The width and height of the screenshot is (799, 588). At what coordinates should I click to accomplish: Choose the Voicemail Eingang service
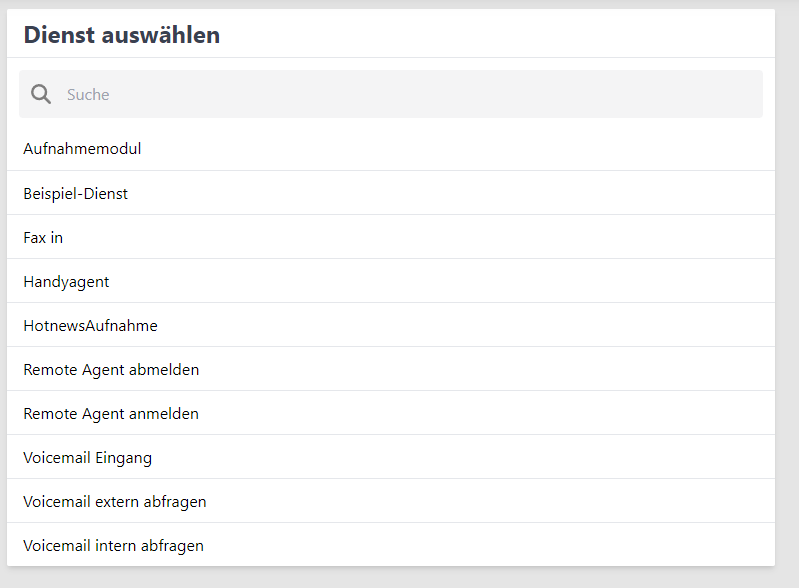click(x=88, y=457)
